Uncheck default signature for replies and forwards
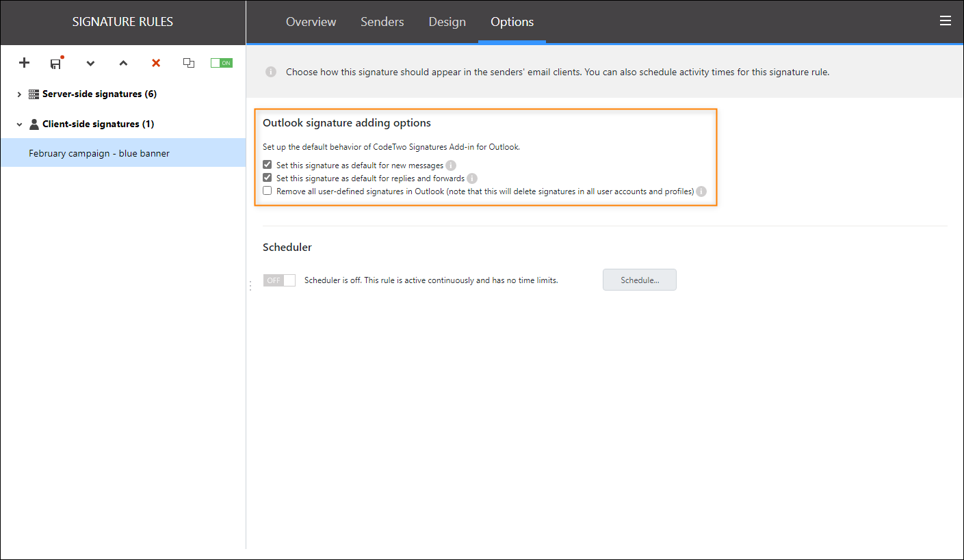Image resolution: width=964 pixels, height=560 pixels. (x=268, y=178)
